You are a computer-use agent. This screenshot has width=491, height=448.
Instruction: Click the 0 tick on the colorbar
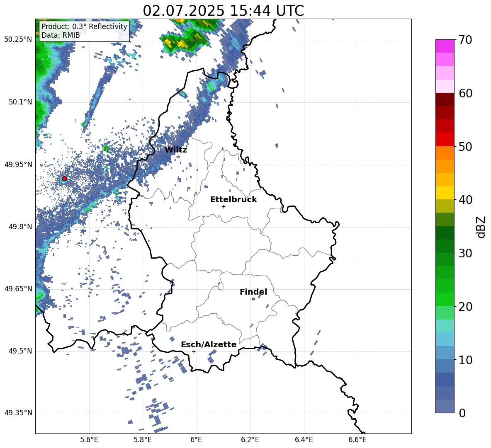click(462, 413)
